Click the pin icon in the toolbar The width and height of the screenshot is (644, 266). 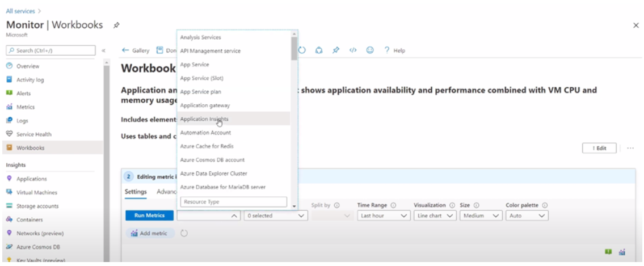336,50
